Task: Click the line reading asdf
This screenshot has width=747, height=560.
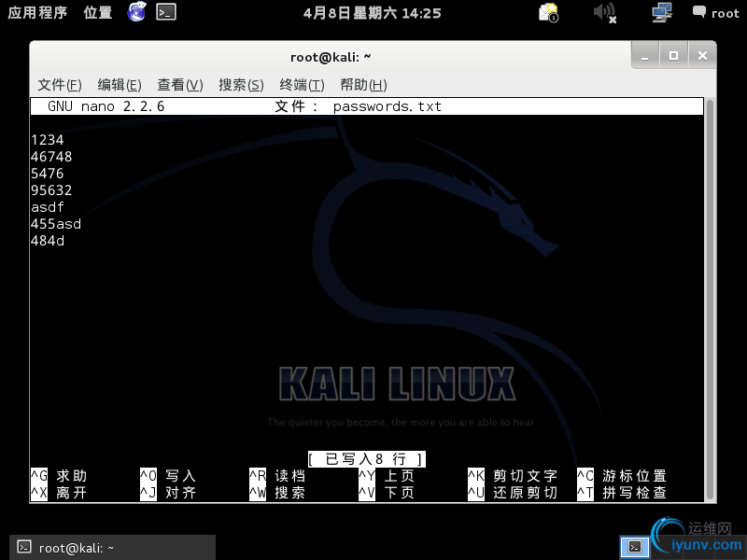Action: (48, 207)
